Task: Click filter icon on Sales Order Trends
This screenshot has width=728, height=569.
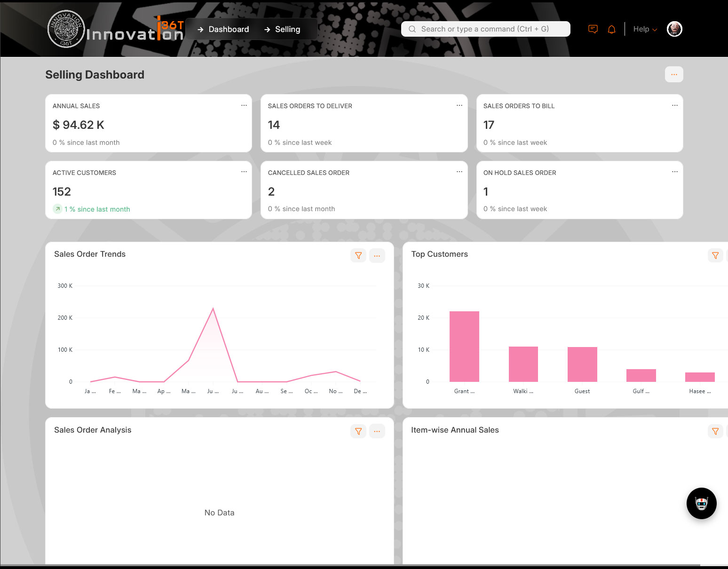Action: click(x=358, y=255)
